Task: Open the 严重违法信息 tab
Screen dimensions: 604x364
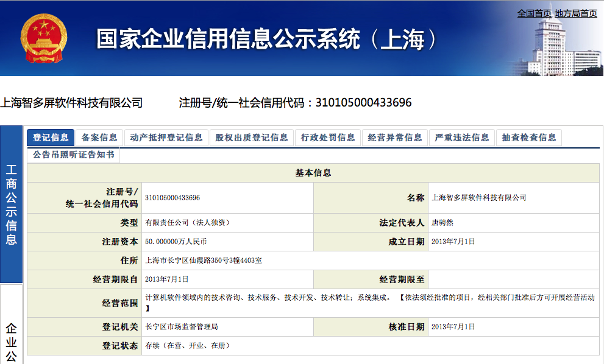Action: click(x=462, y=138)
